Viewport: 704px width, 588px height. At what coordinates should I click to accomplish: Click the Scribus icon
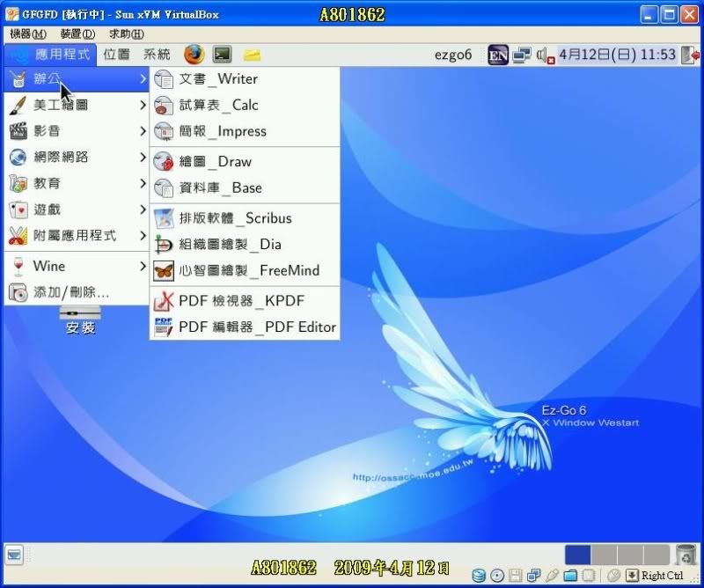pyautogui.click(x=164, y=218)
